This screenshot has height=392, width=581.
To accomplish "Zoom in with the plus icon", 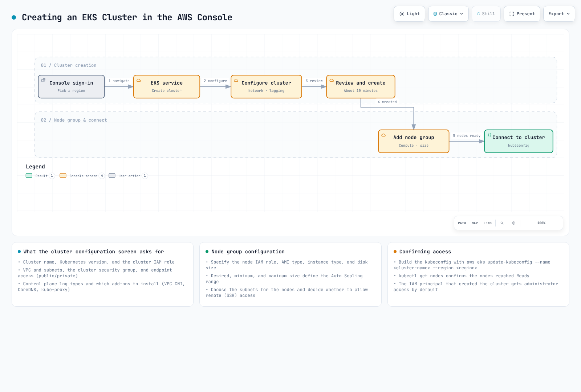I will click(x=556, y=223).
